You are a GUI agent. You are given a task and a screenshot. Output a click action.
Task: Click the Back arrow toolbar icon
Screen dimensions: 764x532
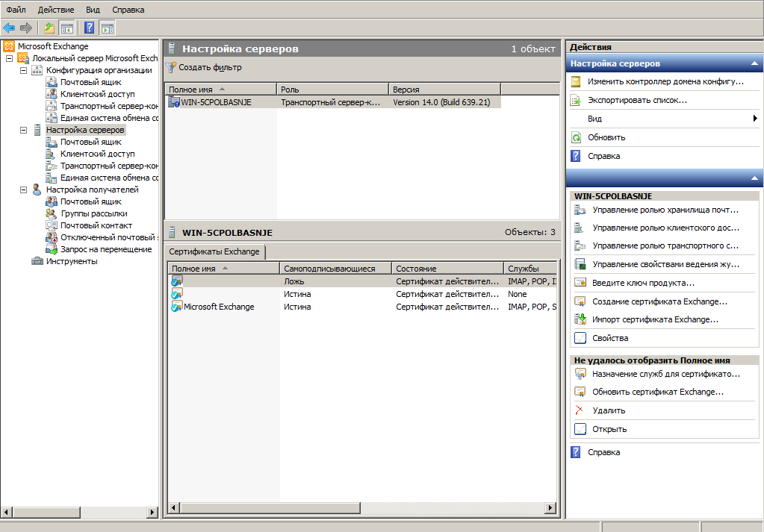point(9,28)
